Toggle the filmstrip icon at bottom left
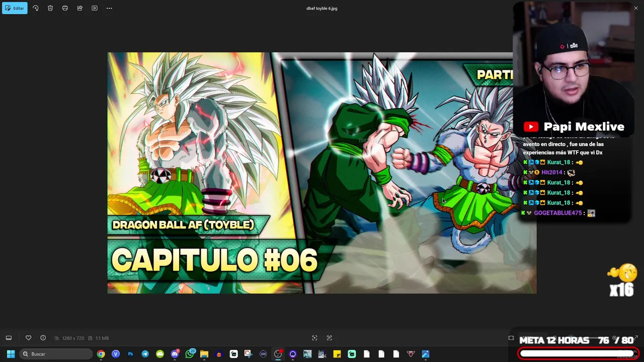This screenshot has height=362, width=644. 9,338
